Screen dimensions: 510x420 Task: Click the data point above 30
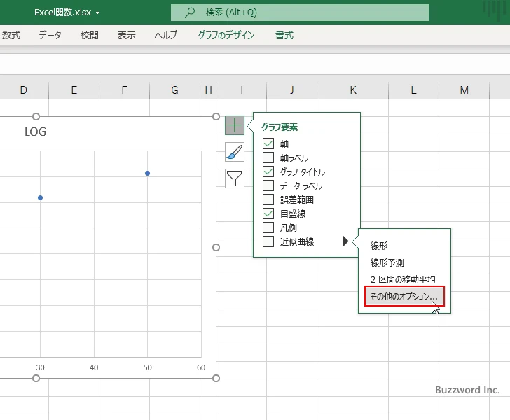[x=41, y=197]
